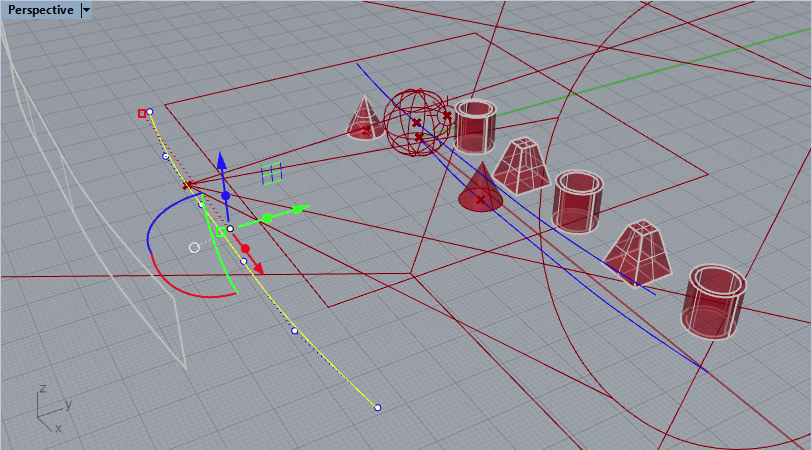Open the Perspective viewport dropdown arrow
Screen dimensions: 812x450
coord(85,10)
